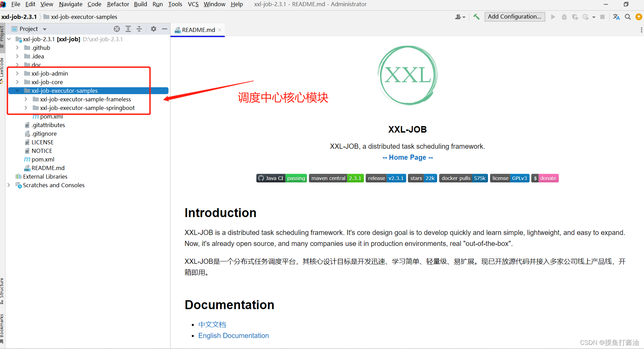This screenshot has height=349, width=644.
Task: Click the license GPLv3 badge
Action: pos(510,178)
